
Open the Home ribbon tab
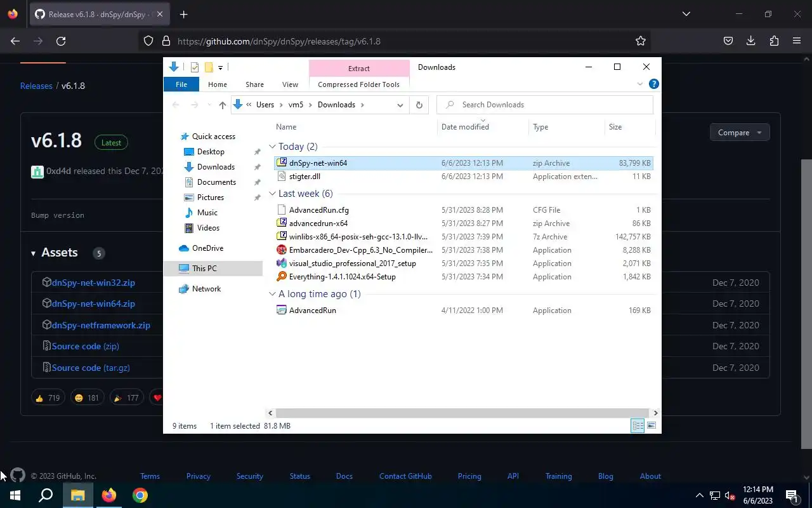pyautogui.click(x=218, y=84)
